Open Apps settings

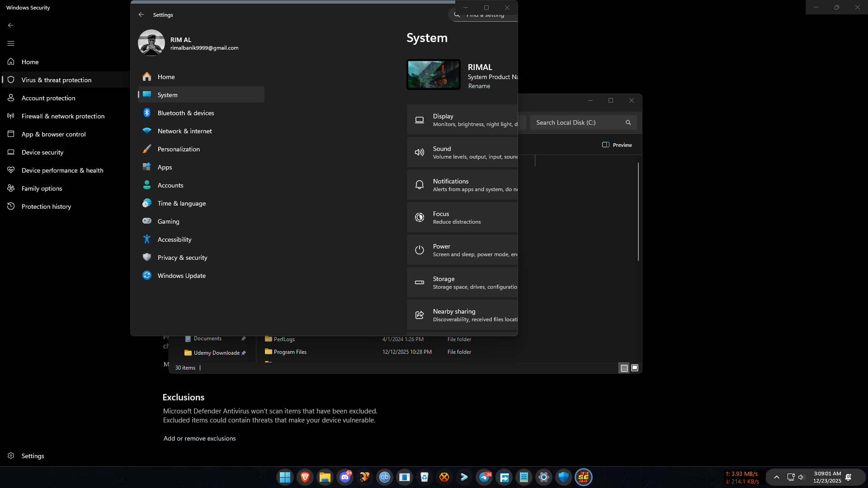[x=201, y=167]
